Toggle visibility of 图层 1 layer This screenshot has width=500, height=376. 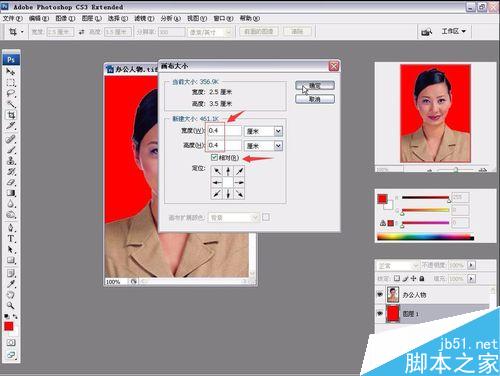click(x=380, y=314)
